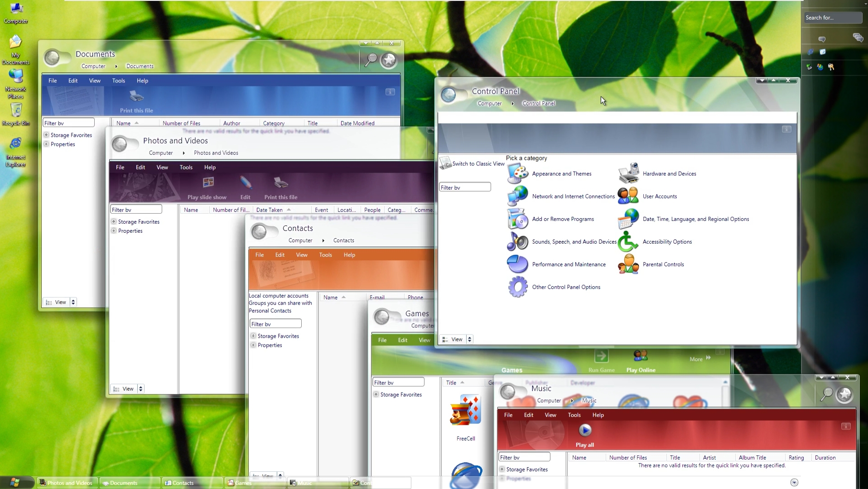Expand Storage Favorites in Games window
The height and width of the screenshot is (489, 868).
(x=376, y=394)
